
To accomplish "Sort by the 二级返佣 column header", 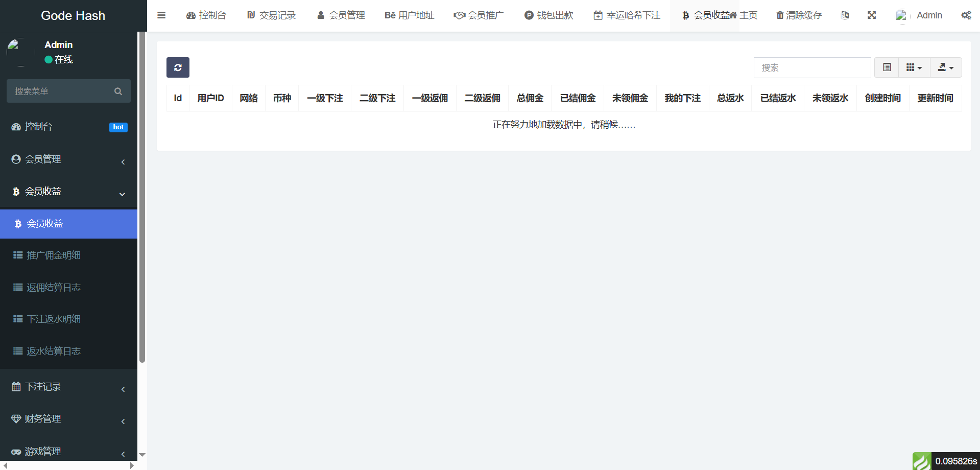I will tap(482, 98).
